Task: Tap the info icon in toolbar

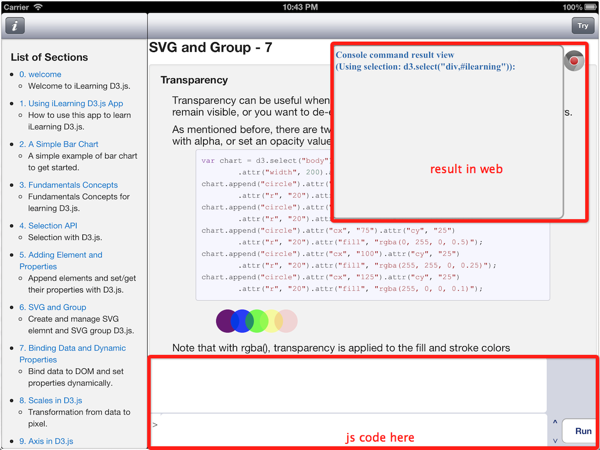Action: pos(15,26)
